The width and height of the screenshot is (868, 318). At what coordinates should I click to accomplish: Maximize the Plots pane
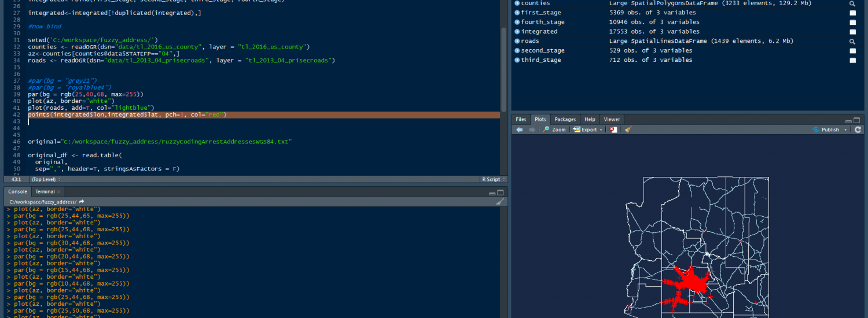coord(857,120)
